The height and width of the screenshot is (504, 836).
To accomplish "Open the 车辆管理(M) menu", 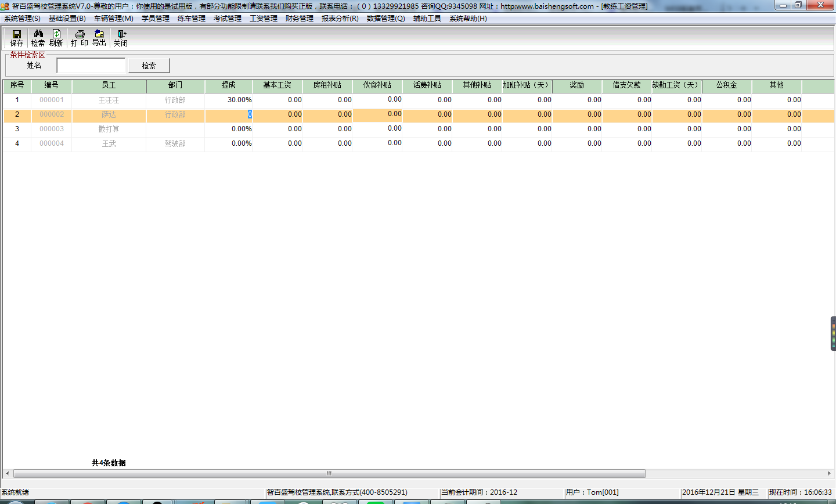I will (x=114, y=19).
